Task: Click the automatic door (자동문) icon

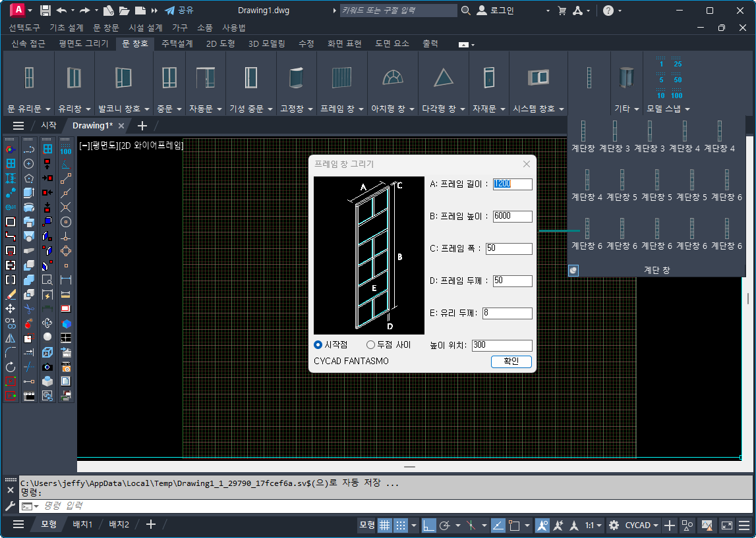Action: point(205,78)
